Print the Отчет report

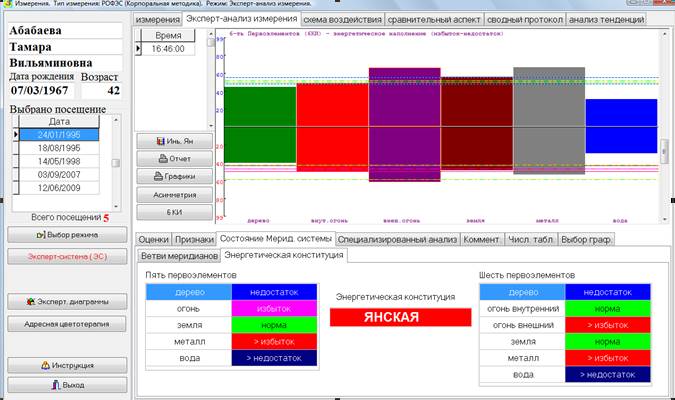point(174,159)
